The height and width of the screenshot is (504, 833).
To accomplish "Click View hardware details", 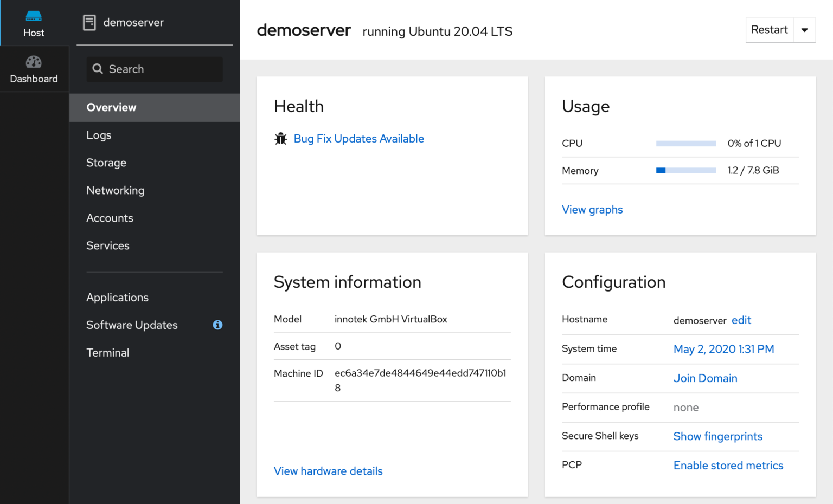I will click(328, 471).
